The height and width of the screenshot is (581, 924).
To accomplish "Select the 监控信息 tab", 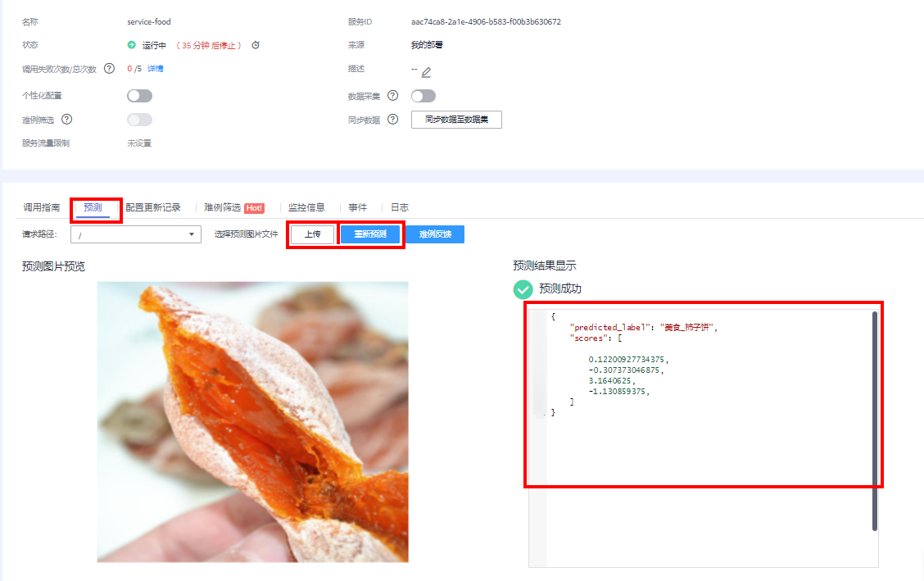I will (x=306, y=207).
